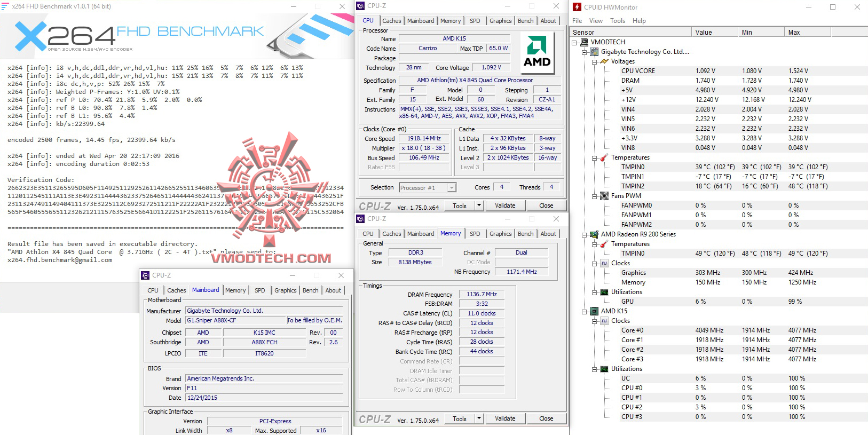This screenshot has width=868, height=435.
Task: Open the Tools dropdown arrow in the CPU-Z Memory window
Action: pyautogui.click(x=479, y=418)
